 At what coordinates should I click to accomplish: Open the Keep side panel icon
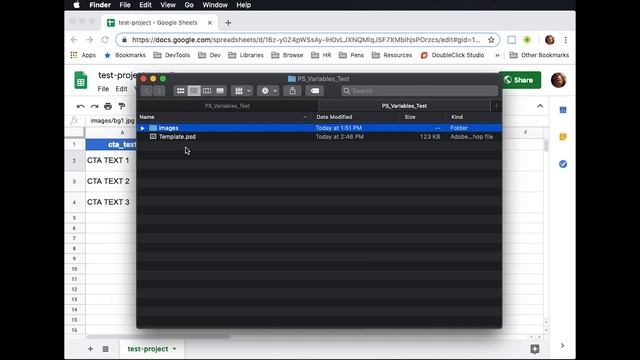tap(563, 137)
